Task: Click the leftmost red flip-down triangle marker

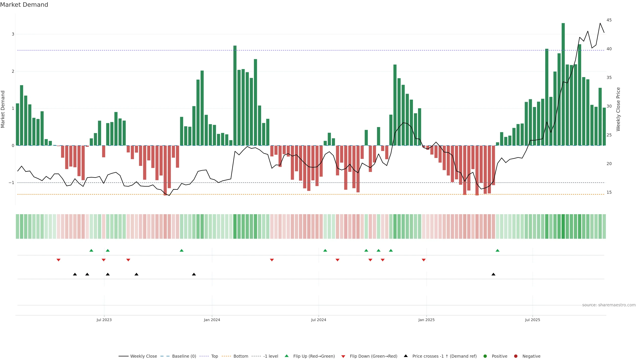Action: coord(59,260)
